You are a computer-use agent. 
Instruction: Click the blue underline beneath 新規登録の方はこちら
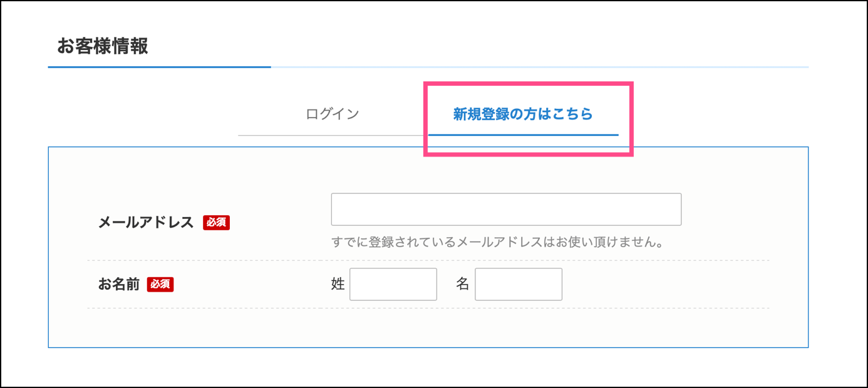[523, 135]
